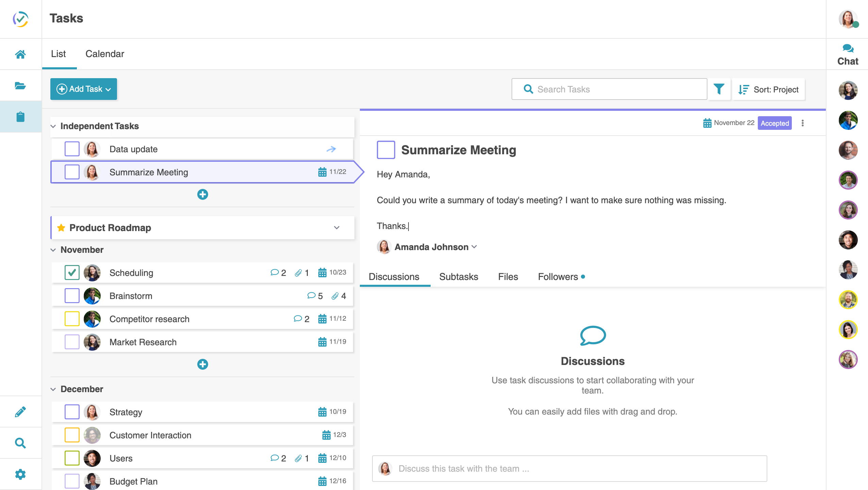Screen dimensions: 868x490
Task: Open the Subtasks tab
Action: pos(458,277)
